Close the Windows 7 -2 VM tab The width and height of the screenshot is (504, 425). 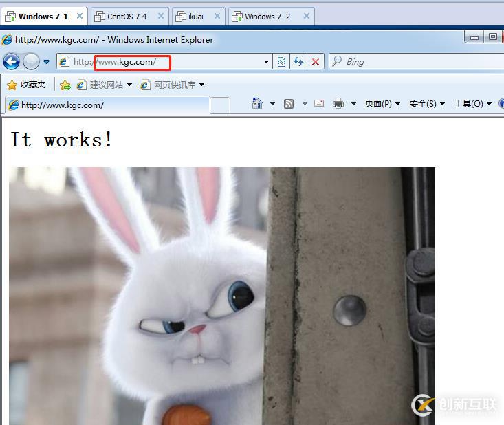click(x=307, y=16)
